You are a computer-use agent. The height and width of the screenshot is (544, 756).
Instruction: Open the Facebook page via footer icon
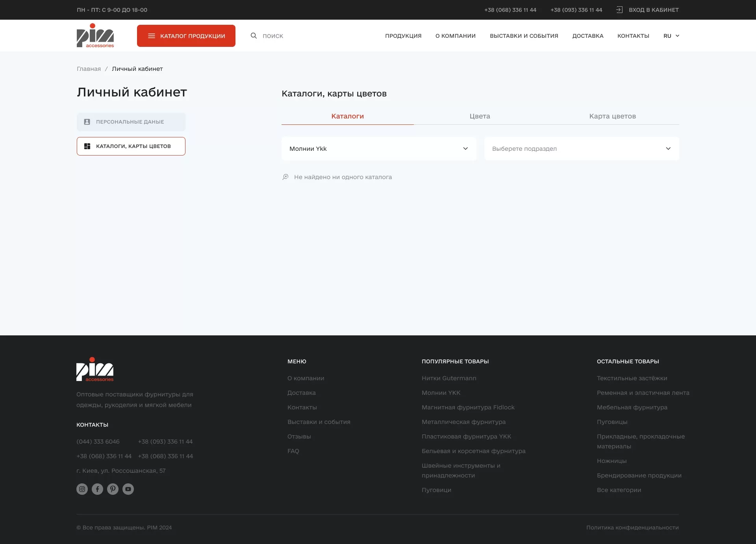[97, 489]
